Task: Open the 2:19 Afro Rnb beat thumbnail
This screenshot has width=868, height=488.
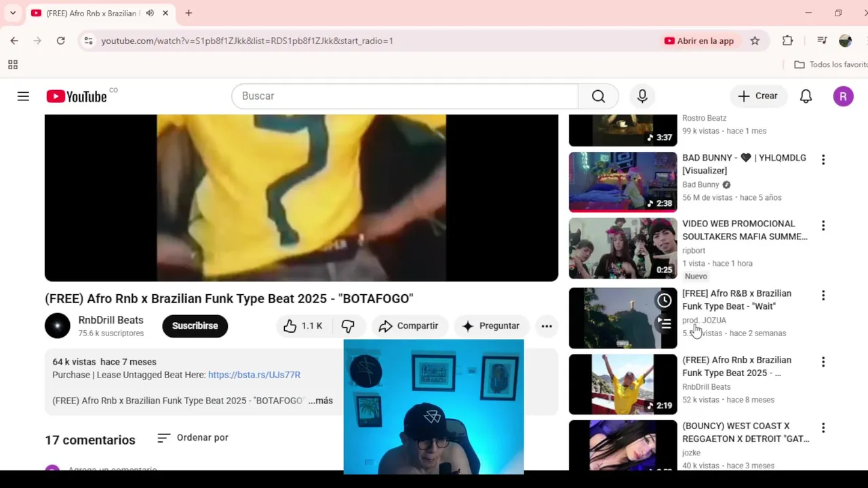Action: (x=623, y=384)
